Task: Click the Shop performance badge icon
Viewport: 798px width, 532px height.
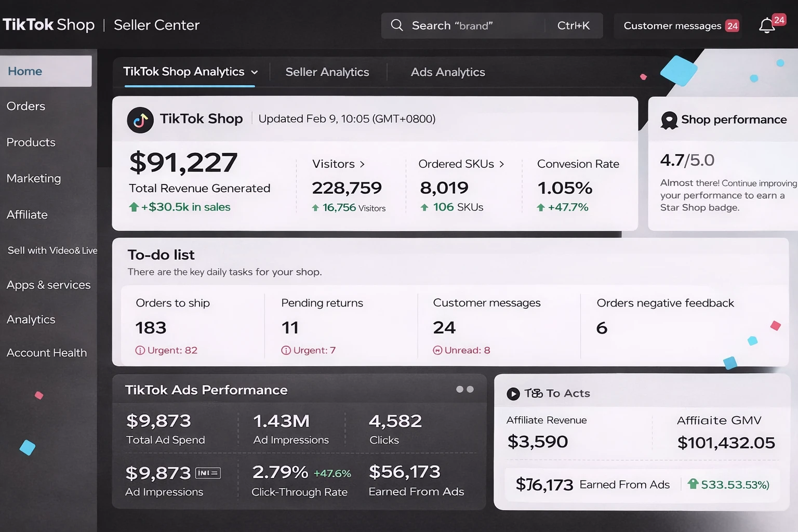Action: [669, 120]
